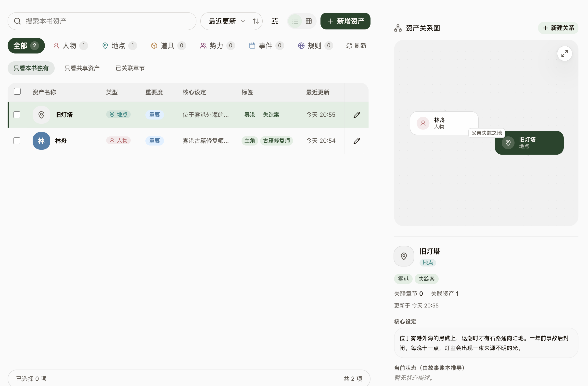Image resolution: width=588 pixels, height=386 pixels.
Task: Click the 已选择 0 项 status text
Action: [31, 379]
